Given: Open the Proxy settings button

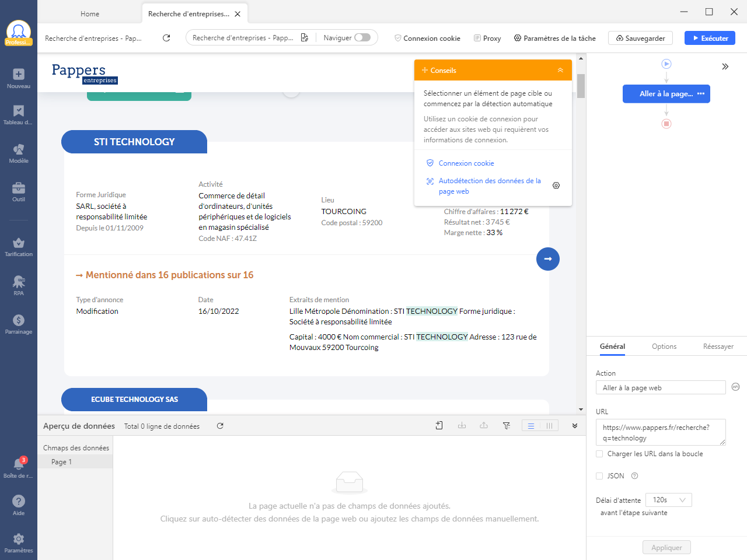Looking at the screenshot, I should pos(487,38).
